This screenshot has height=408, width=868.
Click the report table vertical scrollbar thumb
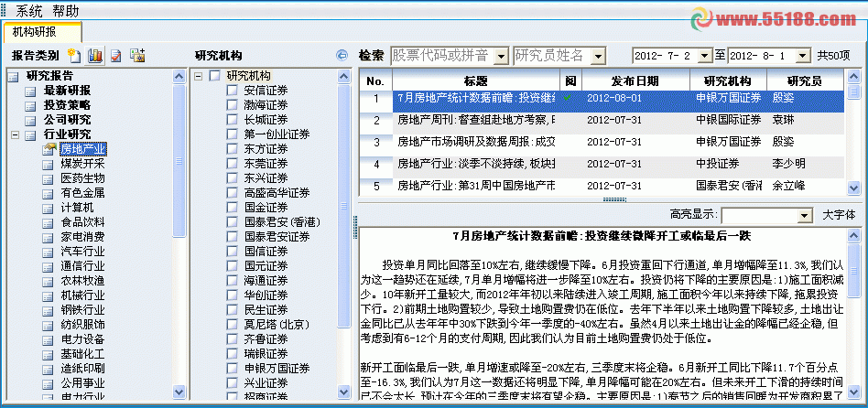coord(853,91)
